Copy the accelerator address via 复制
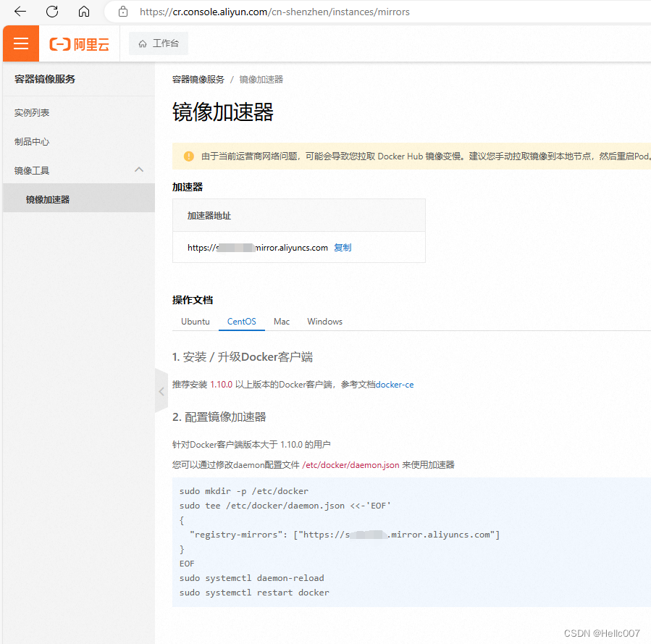Viewport: 651px width, 644px height. click(x=343, y=248)
